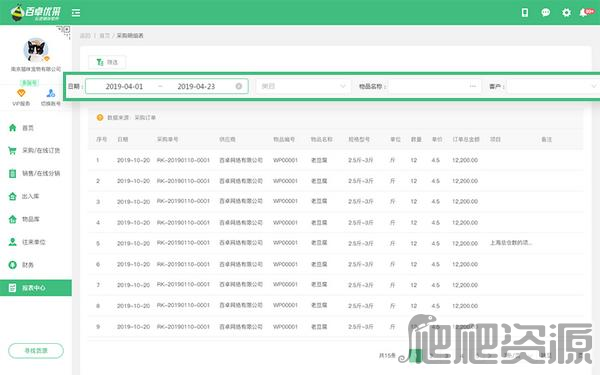The height and width of the screenshot is (375, 600).
Task: Click the orange 数据来源 info icon
Action: coord(100,117)
